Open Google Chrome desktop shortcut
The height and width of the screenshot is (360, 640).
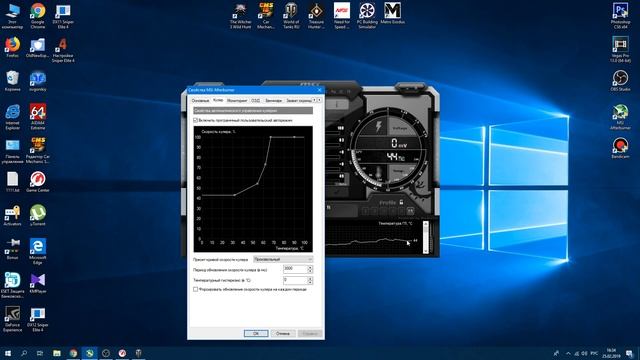pos(38,16)
